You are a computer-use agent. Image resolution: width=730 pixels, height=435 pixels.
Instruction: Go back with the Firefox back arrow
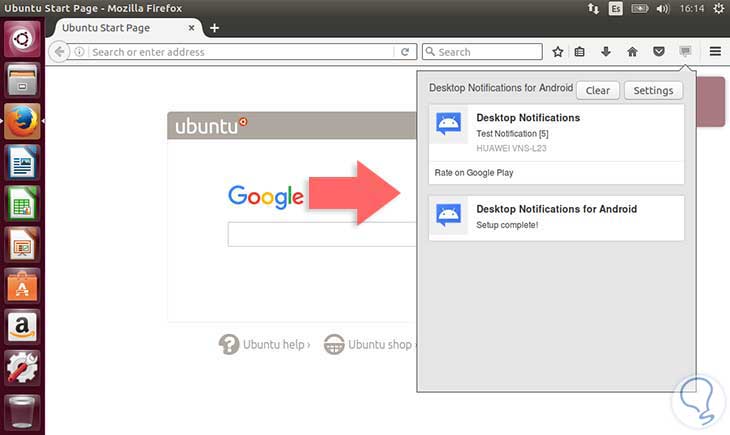pyautogui.click(x=59, y=52)
